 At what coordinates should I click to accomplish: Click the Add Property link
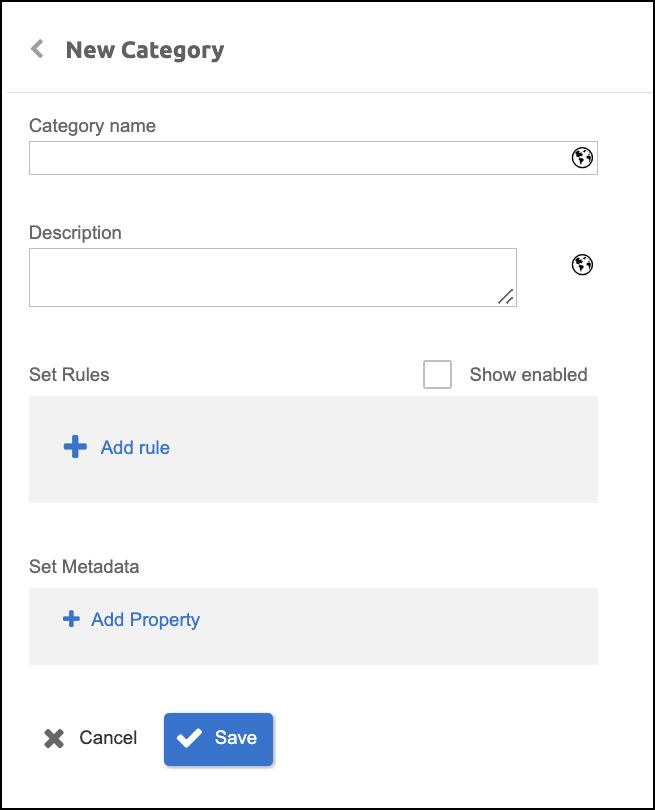[145, 620]
